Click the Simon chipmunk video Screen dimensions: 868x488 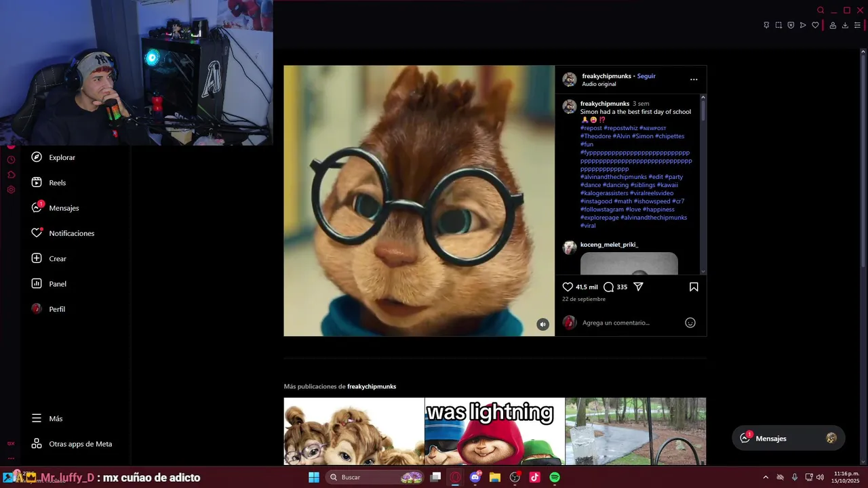(x=419, y=201)
